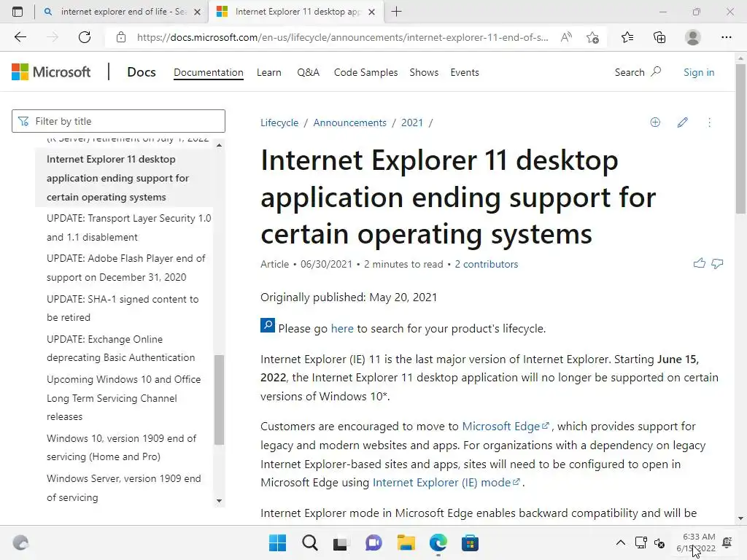Image resolution: width=747 pixels, height=560 pixels.
Task: Click the add to collection plus icon
Action: click(655, 122)
